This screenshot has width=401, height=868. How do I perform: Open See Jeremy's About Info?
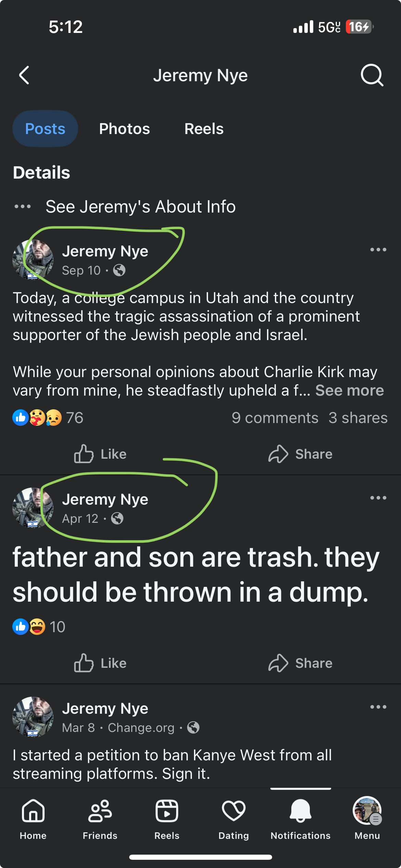(141, 206)
